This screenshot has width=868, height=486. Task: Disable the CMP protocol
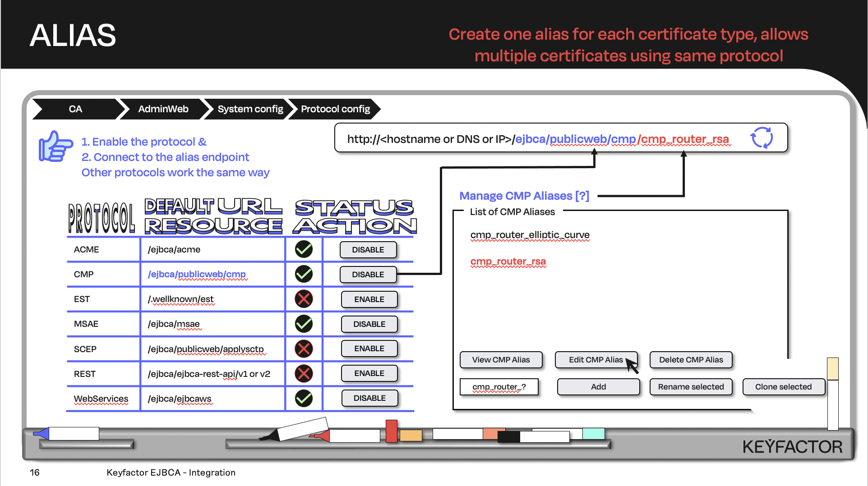368,275
